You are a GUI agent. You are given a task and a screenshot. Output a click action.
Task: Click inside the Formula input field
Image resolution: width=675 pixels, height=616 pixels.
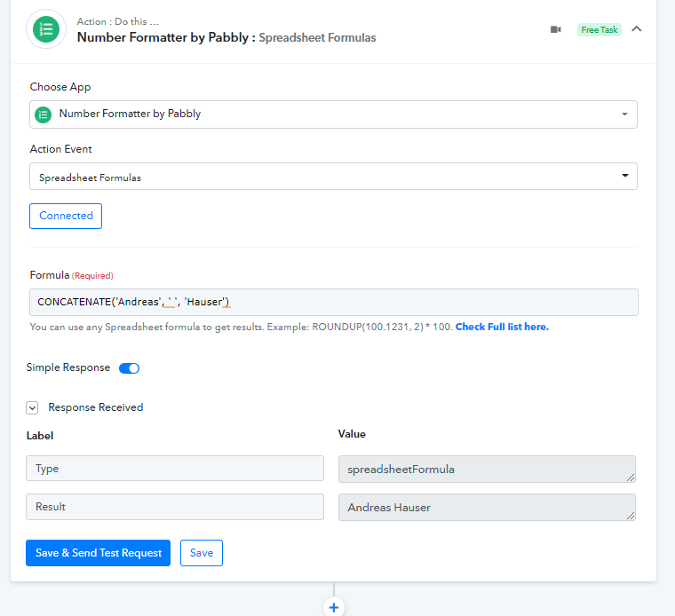tap(334, 302)
